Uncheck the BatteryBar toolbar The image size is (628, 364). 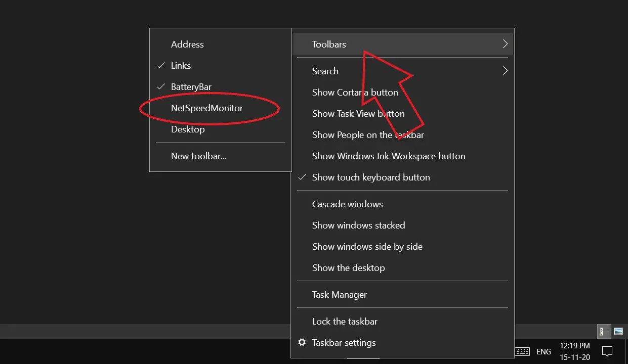click(221, 87)
